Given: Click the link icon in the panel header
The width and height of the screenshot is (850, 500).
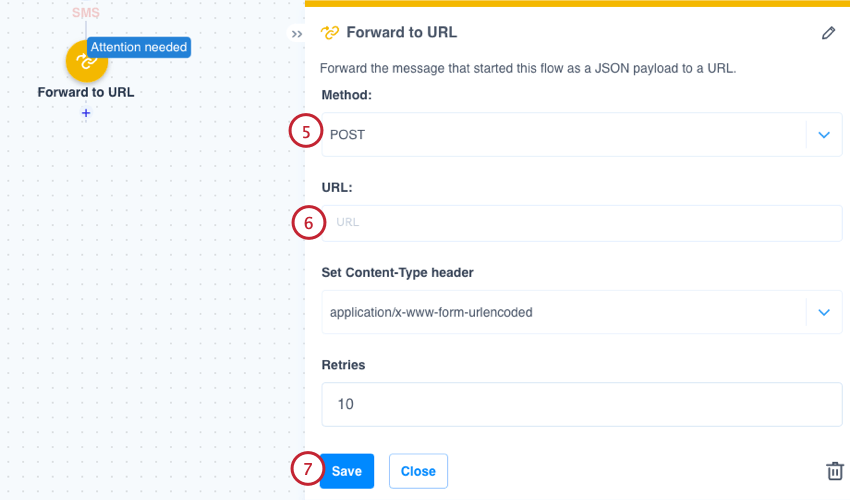Looking at the screenshot, I should [330, 33].
